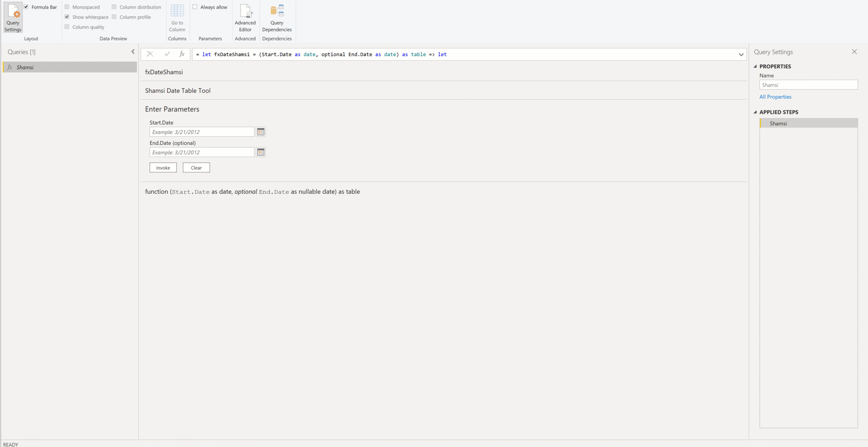This screenshot has width=868, height=447.
Task: Click the query Name field
Action: coord(808,85)
